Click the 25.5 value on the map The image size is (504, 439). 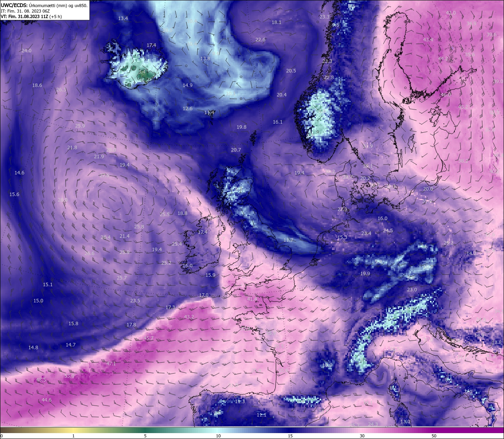[x=165, y=215]
